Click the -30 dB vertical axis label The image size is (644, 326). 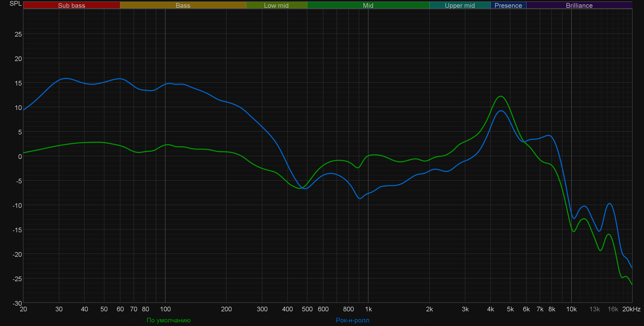[x=17, y=303]
